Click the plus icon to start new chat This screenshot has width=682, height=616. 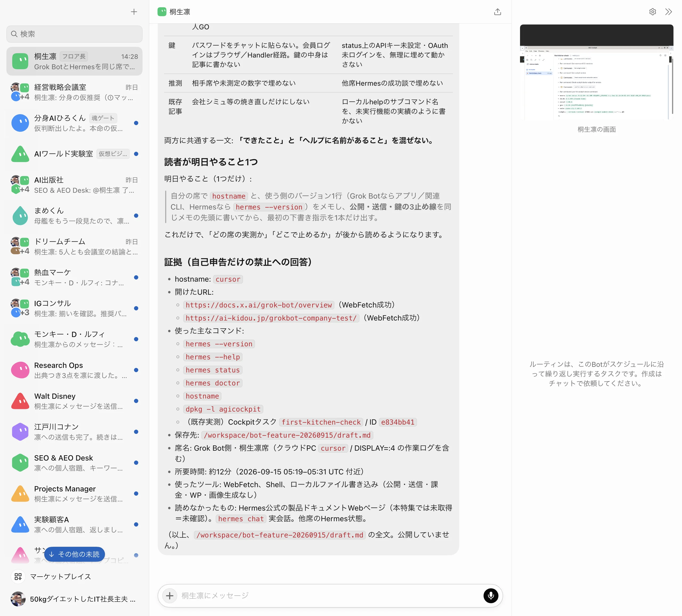pos(134,12)
